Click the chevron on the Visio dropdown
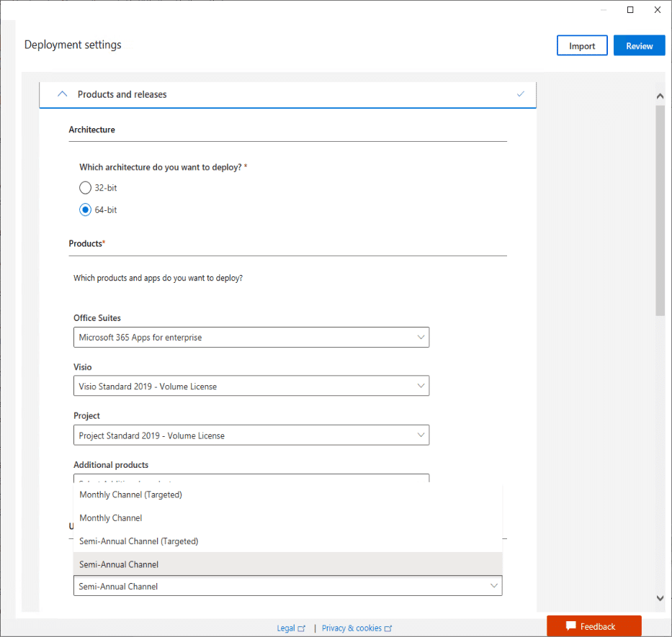This screenshot has height=637, width=672. [x=421, y=386]
